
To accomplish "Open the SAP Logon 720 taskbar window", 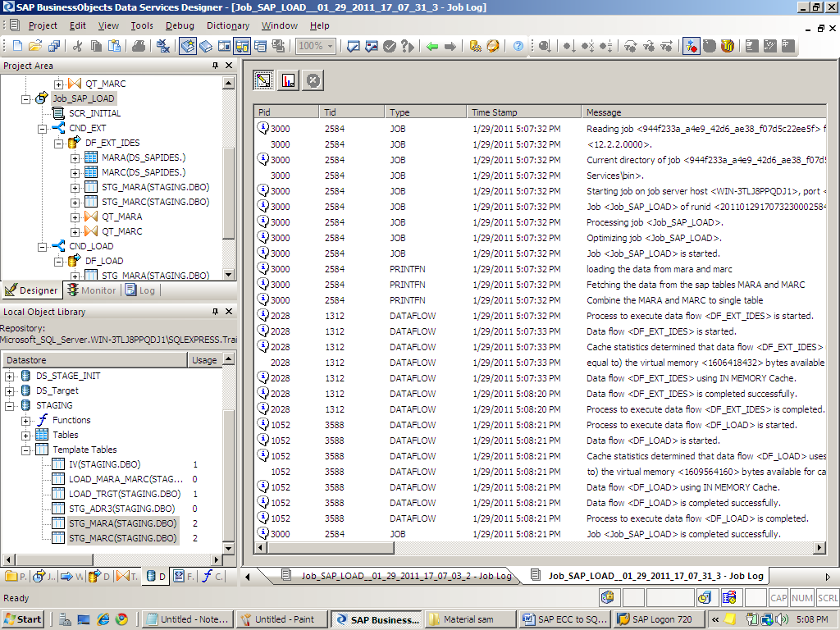I will point(658,619).
